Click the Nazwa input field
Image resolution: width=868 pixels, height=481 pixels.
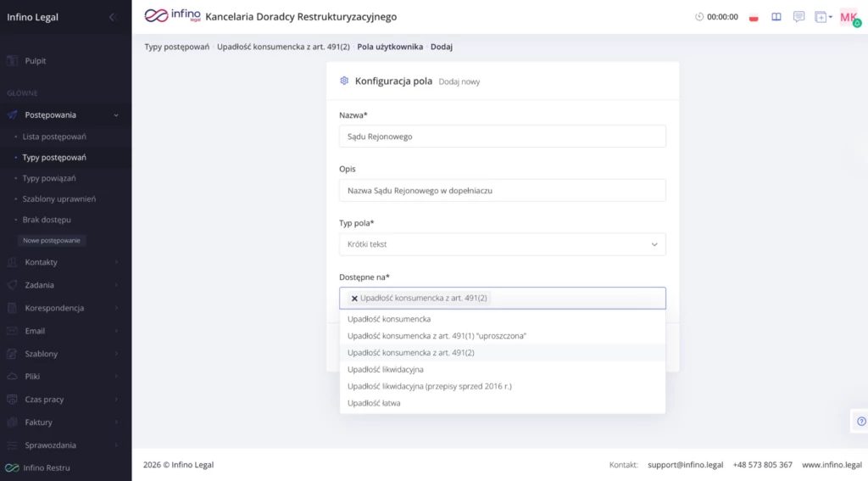502,136
